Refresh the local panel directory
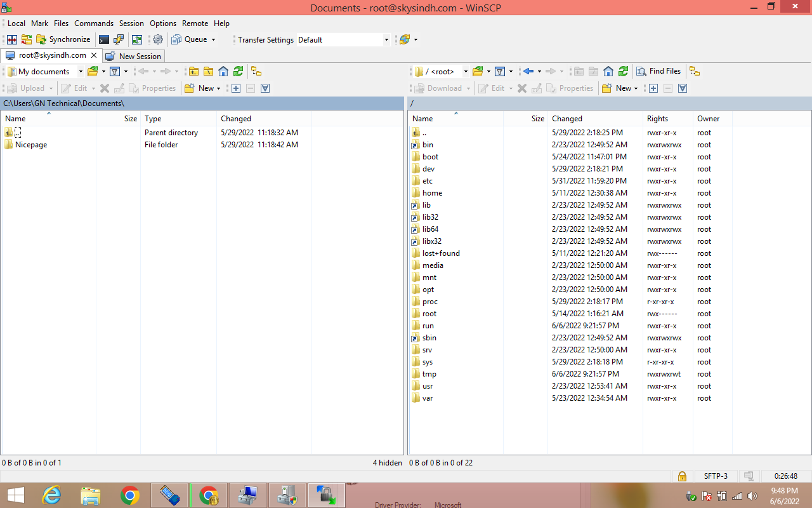 [238, 71]
